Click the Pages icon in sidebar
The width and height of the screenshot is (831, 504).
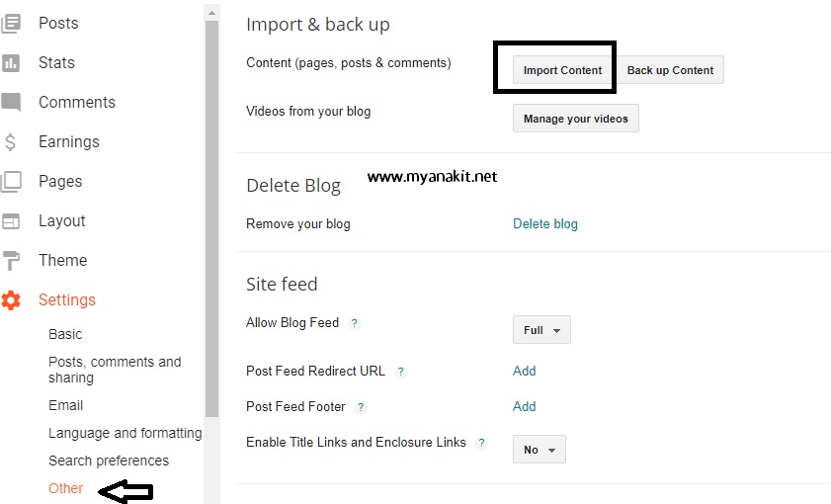(x=11, y=181)
